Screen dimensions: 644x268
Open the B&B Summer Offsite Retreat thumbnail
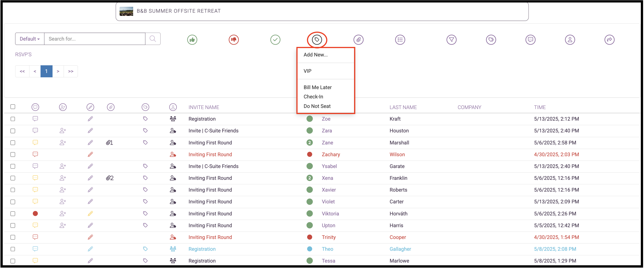[x=126, y=11]
